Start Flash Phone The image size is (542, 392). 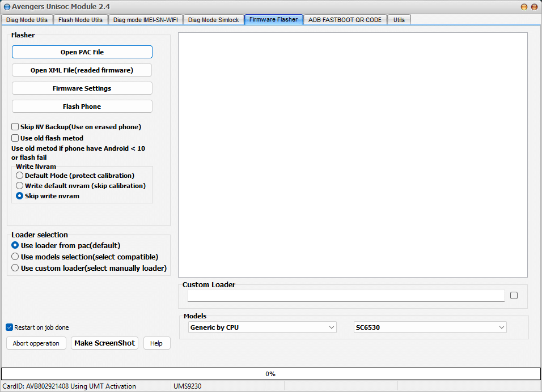82,106
